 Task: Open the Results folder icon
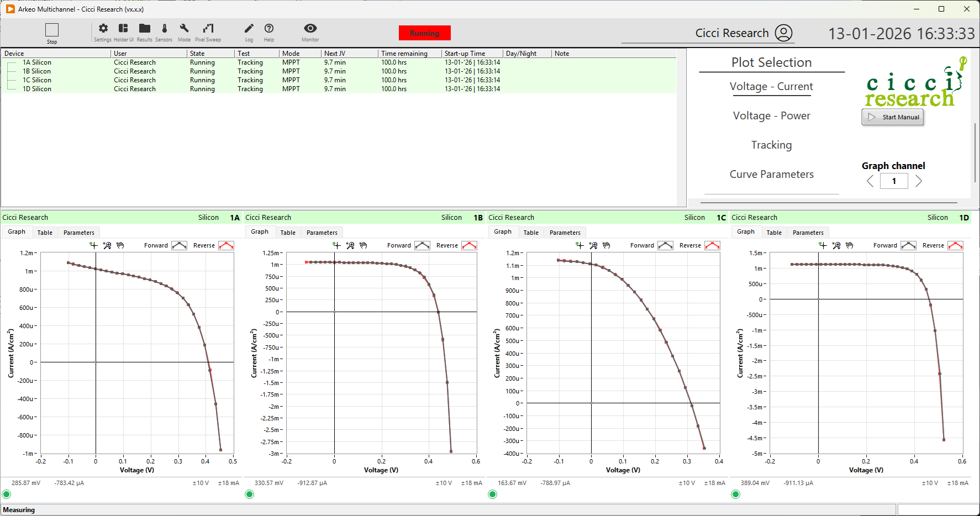tap(144, 29)
